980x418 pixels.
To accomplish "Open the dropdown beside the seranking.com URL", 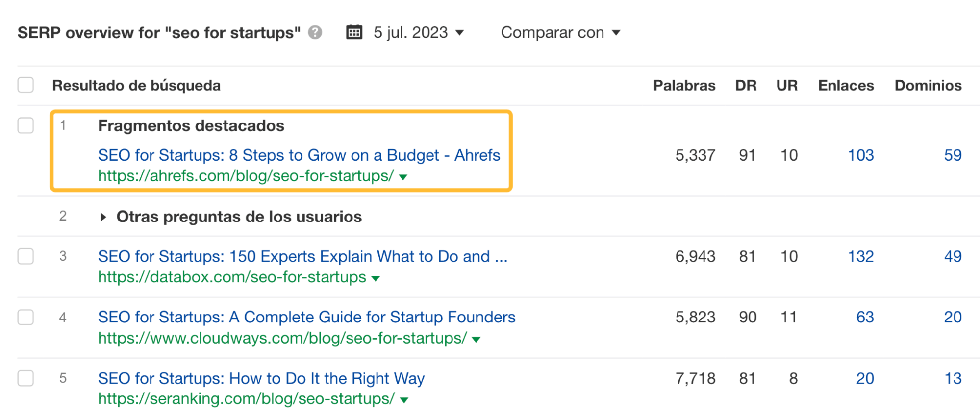I will [x=403, y=398].
